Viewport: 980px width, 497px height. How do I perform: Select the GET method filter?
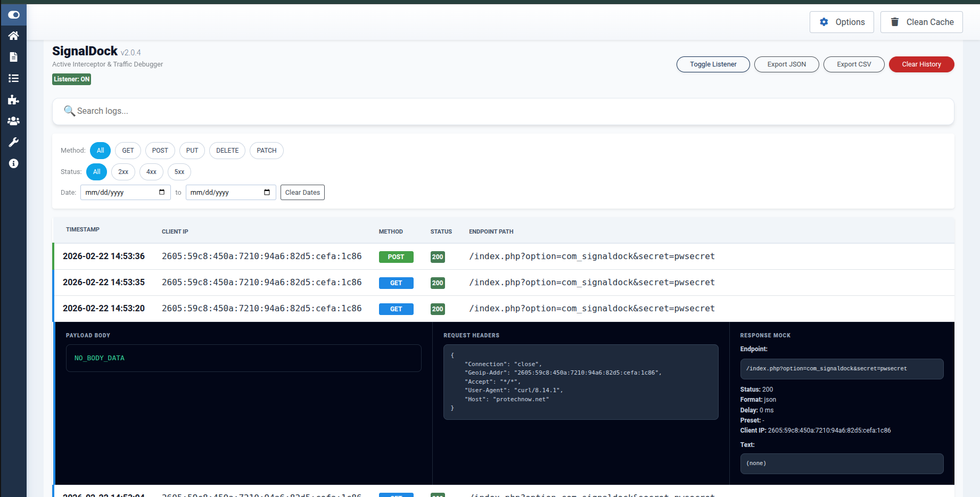pos(128,151)
